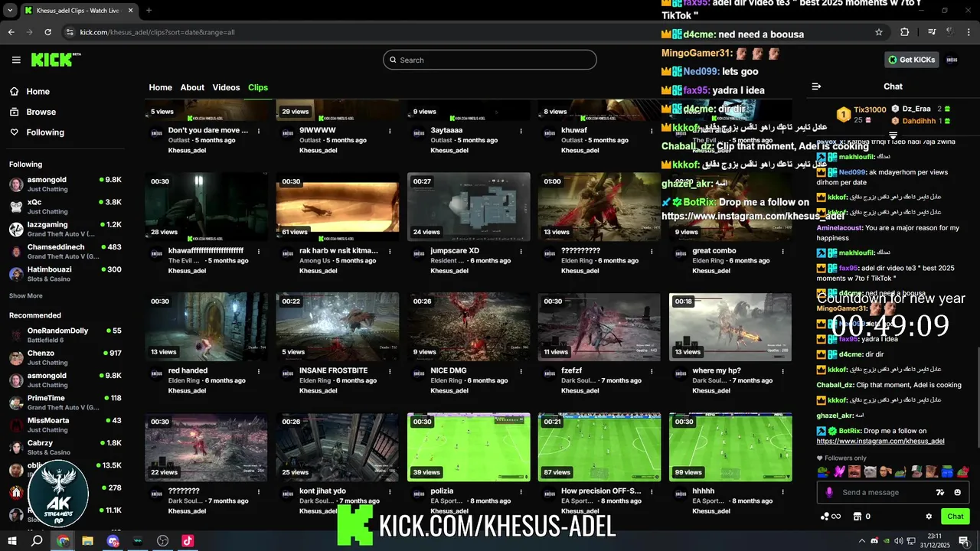Open options menu for clip 'where my hp?'

(x=782, y=371)
